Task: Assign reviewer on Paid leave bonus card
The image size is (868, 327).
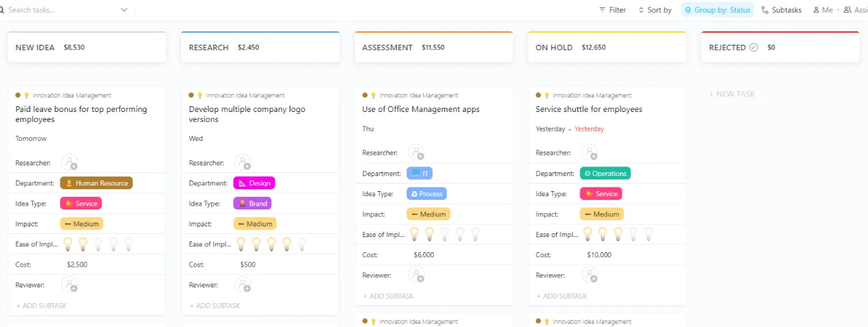Action: tap(70, 284)
